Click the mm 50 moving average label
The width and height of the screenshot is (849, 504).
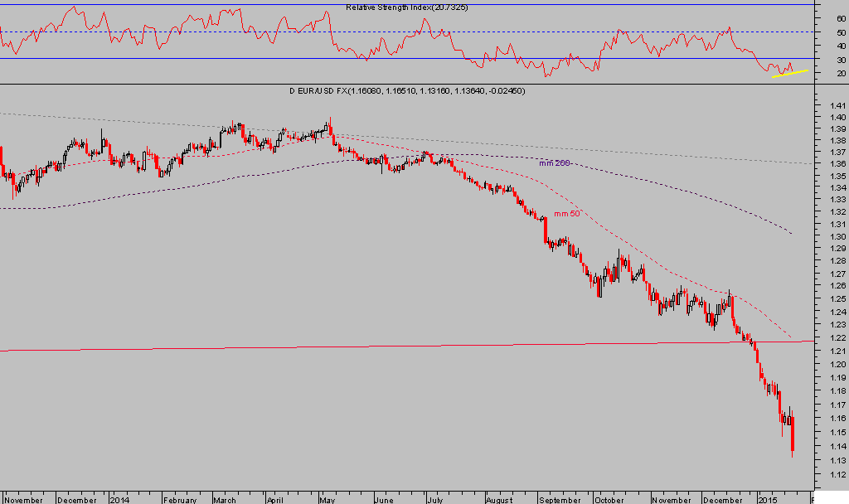[x=566, y=214]
